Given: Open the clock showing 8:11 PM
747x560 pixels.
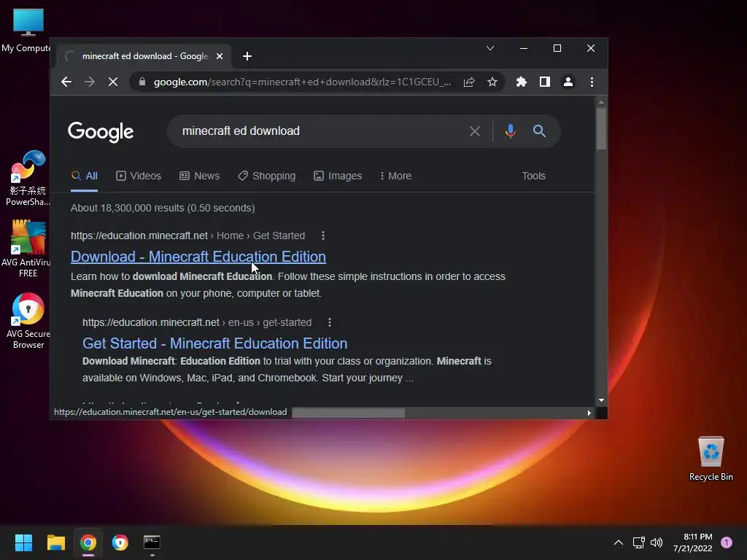Looking at the screenshot, I should (x=693, y=542).
